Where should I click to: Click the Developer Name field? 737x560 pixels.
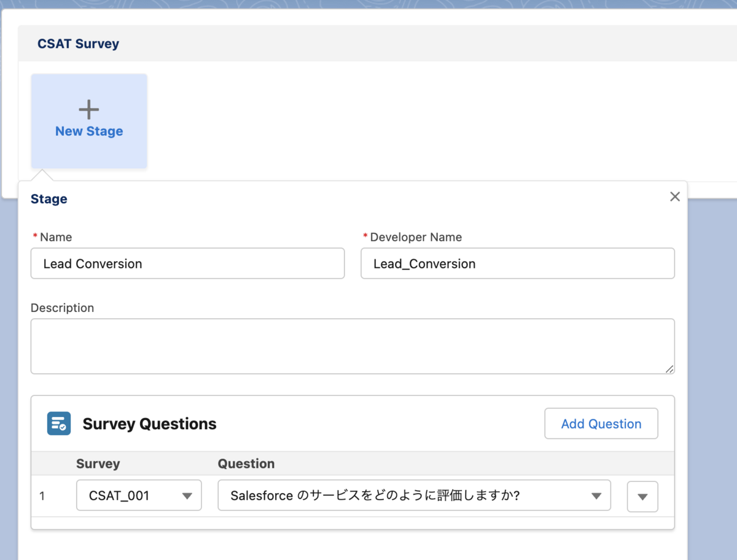pos(517,263)
